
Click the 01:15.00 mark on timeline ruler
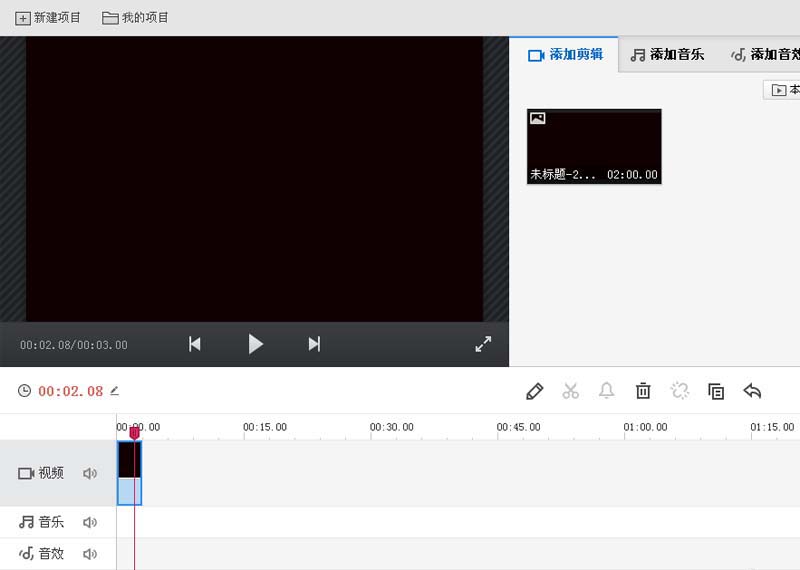(x=772, y=427)
